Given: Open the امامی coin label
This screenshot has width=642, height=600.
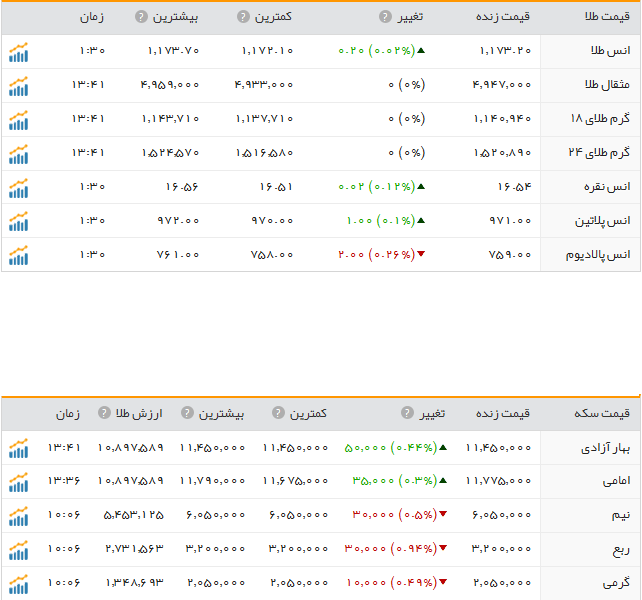Looking at the screenshot, I should coord(616,481).
